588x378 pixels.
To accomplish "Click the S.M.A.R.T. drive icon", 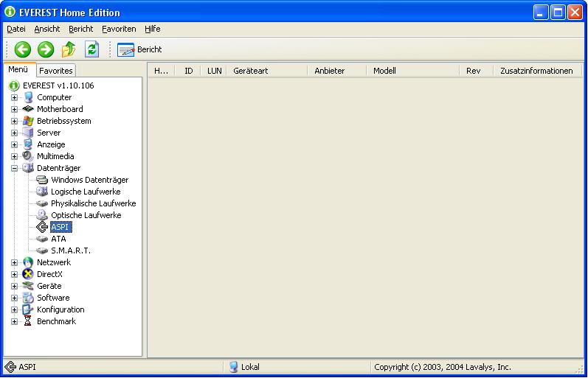I will coord(42,251).
